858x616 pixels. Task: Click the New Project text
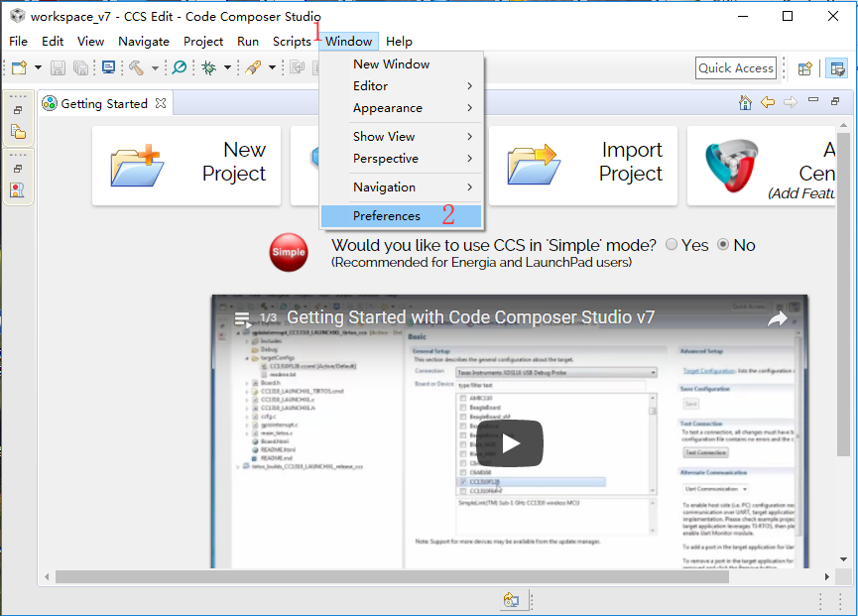(x=234, y=162)
